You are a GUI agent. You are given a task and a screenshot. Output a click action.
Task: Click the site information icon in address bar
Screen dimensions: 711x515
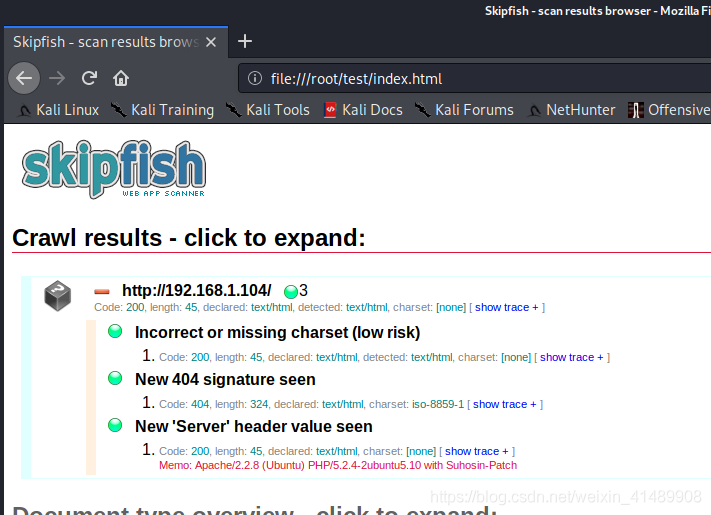(255, 78)
